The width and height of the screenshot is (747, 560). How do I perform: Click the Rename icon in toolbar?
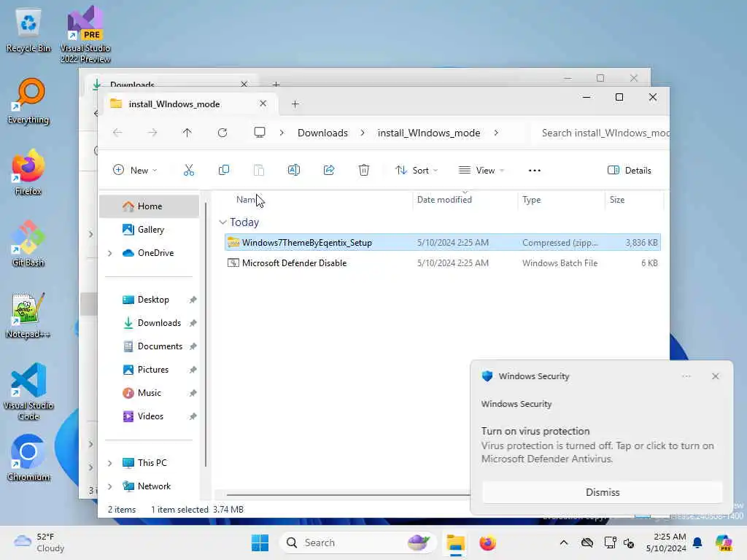click(x=294, y=170)
